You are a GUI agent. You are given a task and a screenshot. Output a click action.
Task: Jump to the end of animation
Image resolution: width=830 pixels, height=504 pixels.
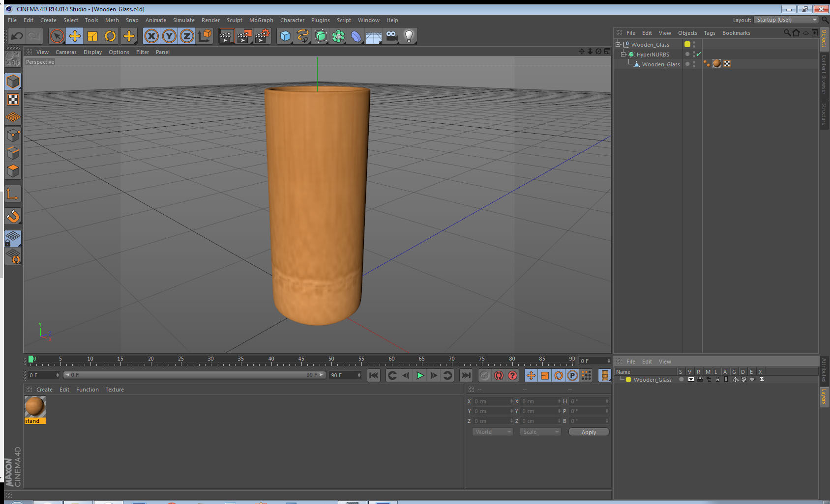click(466, 375)
